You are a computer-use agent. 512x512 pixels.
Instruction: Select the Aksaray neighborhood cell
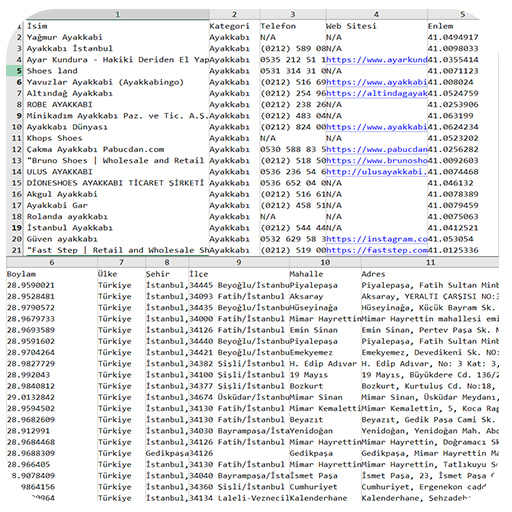325,297
